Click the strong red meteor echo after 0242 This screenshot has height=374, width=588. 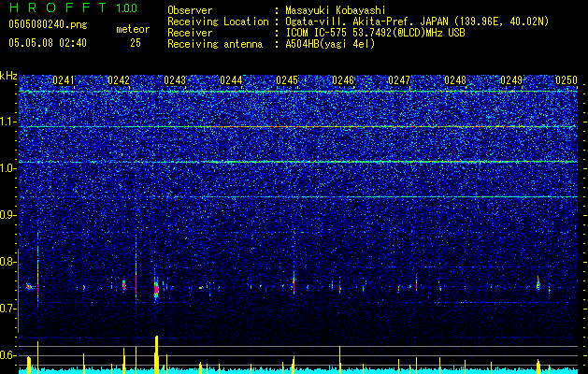pos(156,289)
